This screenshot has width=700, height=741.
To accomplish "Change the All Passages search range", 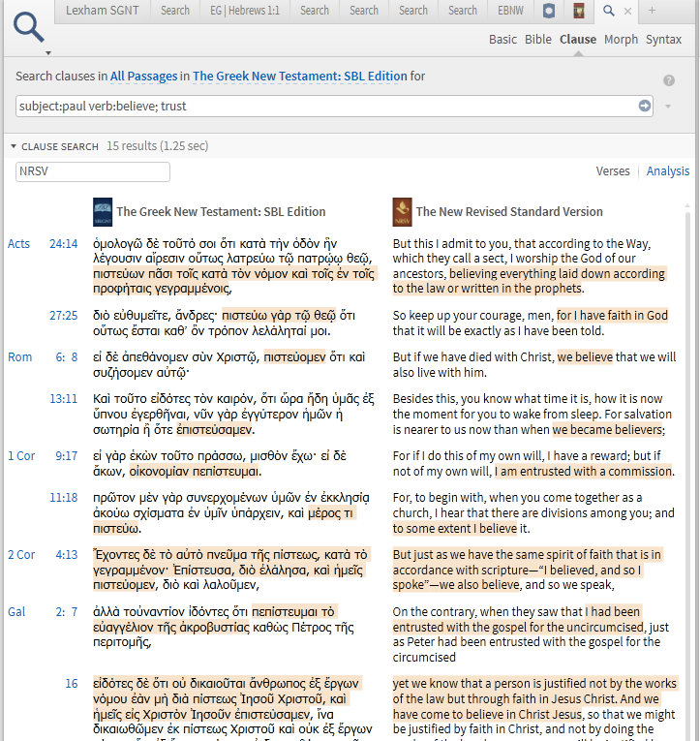I will tap(143, 77).
